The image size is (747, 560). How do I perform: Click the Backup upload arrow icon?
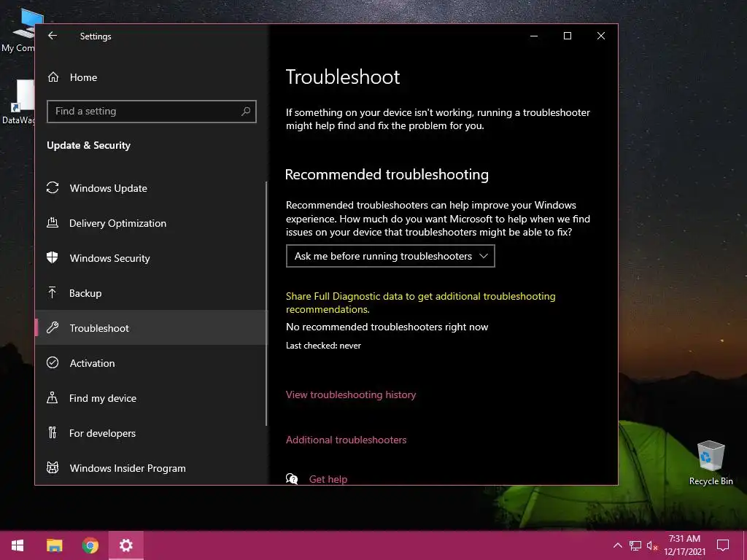pyautogui.click(x=53, y=292)
